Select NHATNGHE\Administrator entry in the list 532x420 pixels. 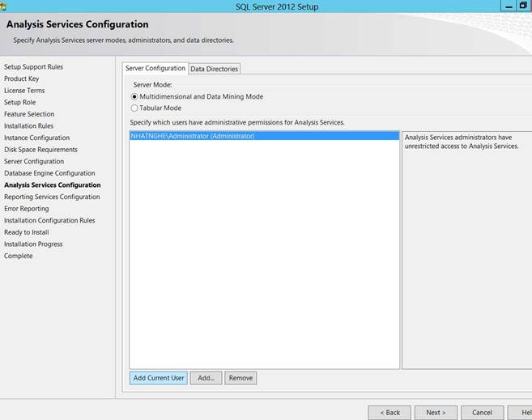tap(264, 136)
